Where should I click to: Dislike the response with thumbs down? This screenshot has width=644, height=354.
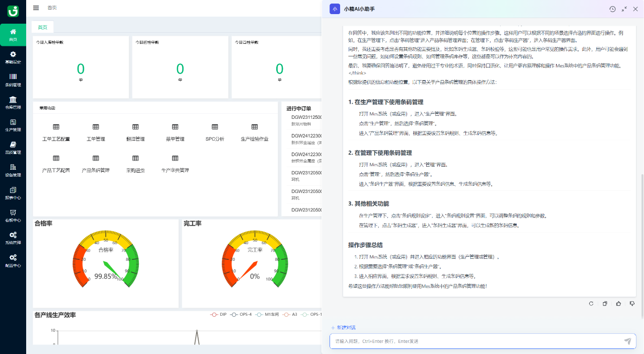632,304
